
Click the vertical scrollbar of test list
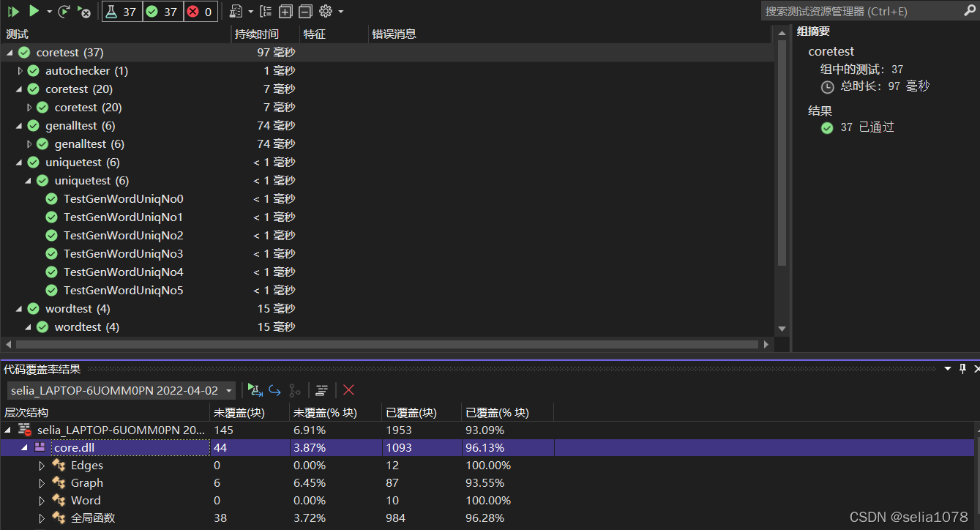[782, 153]
